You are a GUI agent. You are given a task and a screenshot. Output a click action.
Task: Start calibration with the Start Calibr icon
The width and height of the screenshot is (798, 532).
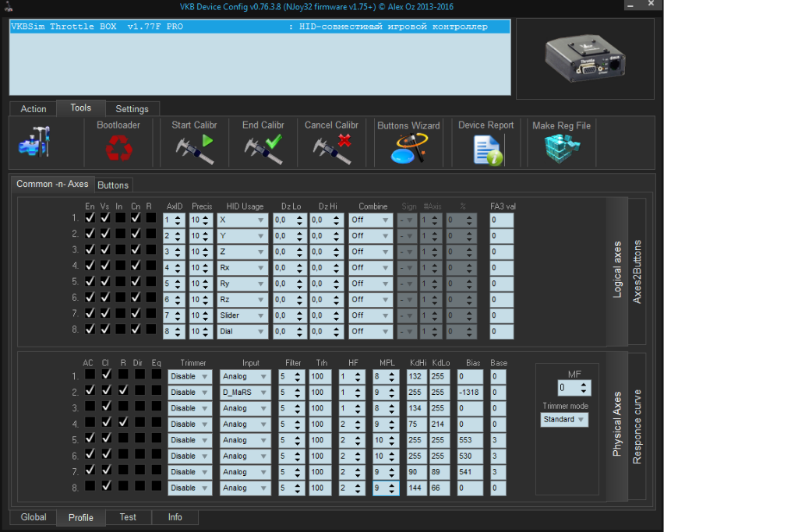pyautogui.click(x=194, y=149)
